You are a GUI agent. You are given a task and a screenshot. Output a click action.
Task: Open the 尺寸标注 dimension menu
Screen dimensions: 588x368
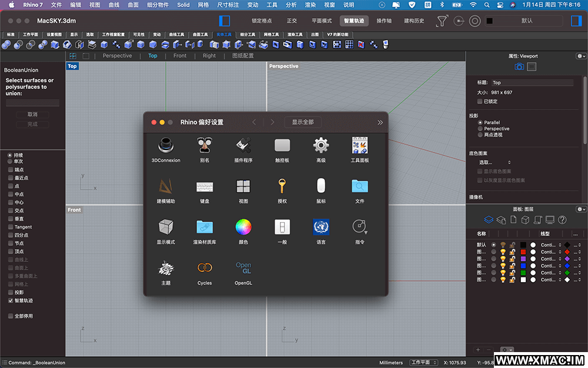[228, 5]
